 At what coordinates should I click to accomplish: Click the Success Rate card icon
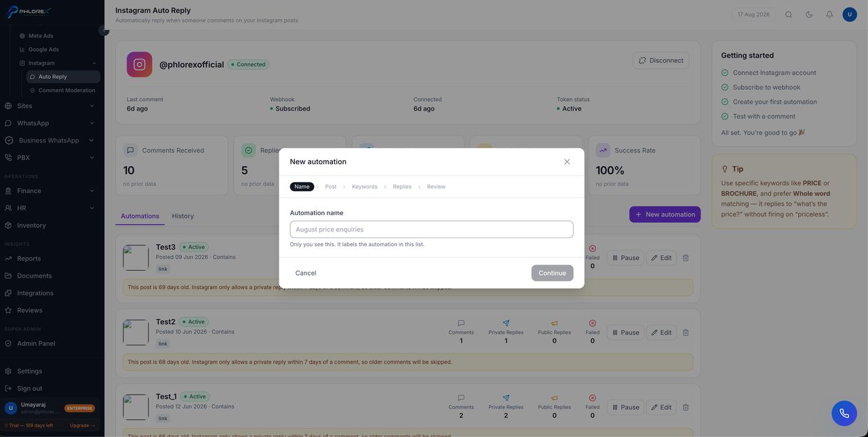[x=602, y=150]
